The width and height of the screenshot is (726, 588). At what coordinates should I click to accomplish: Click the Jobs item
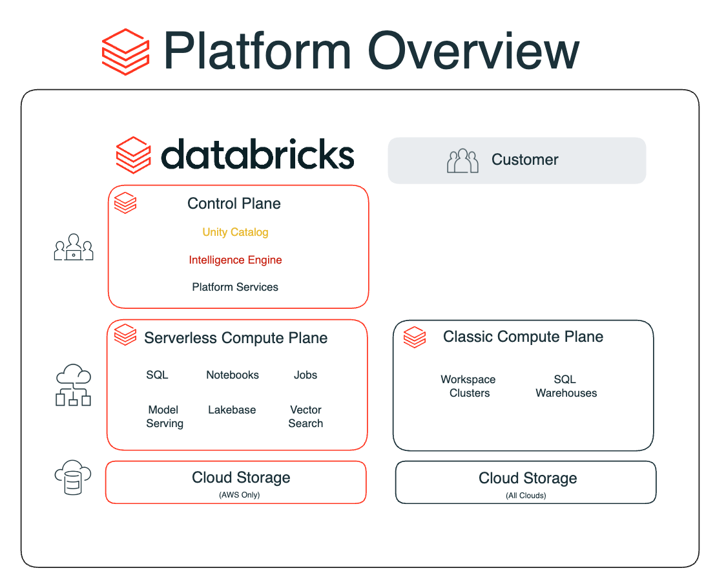pos(306,375)
